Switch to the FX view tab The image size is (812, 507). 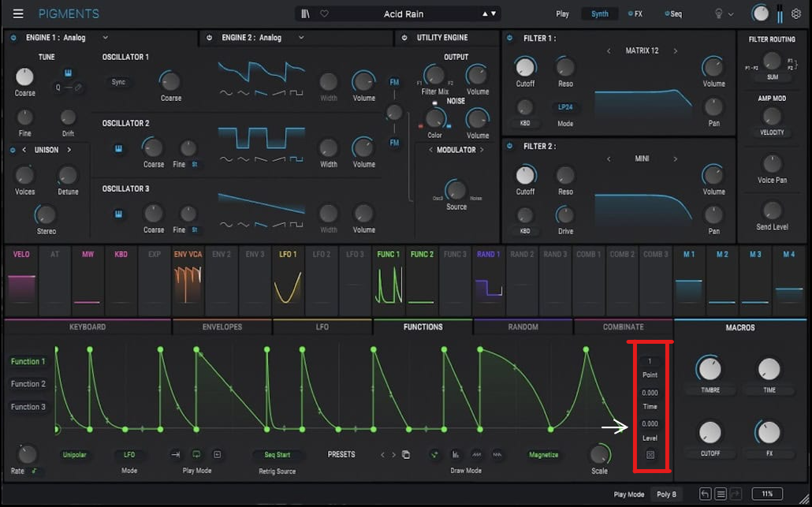[x=635, y=14]
